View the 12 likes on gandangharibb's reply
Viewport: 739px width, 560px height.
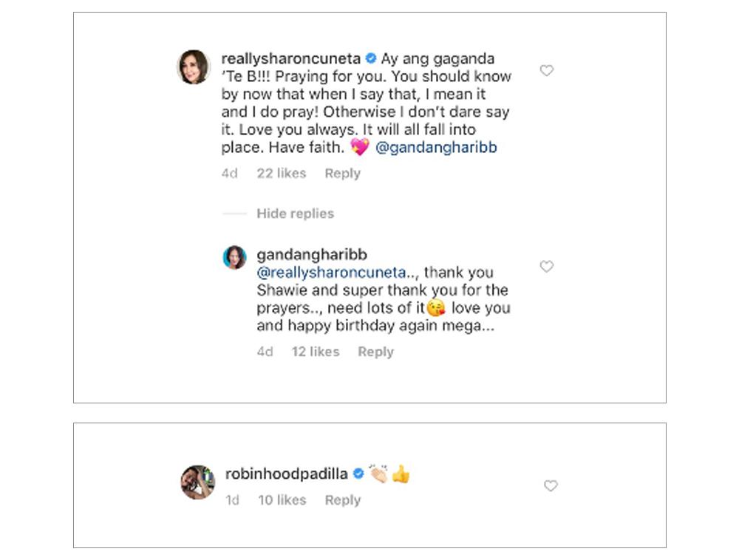click(316, 352)
